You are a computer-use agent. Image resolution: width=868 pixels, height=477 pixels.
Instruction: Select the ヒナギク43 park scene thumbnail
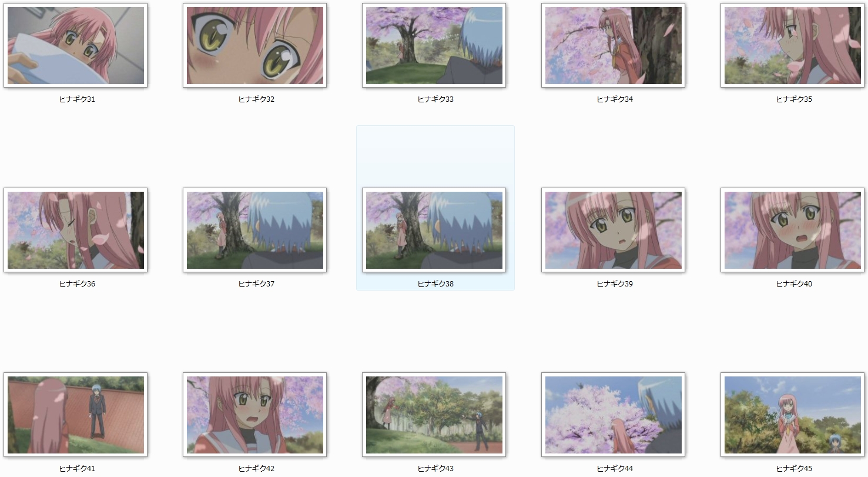[x=434, y=415]
